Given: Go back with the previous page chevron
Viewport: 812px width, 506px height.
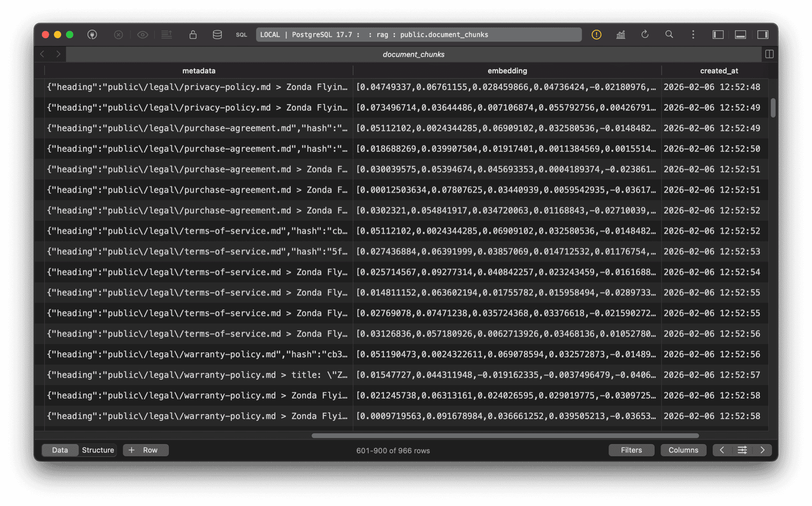Looking at the screenshot, I should pyautogui.click(x=722, y=450).
